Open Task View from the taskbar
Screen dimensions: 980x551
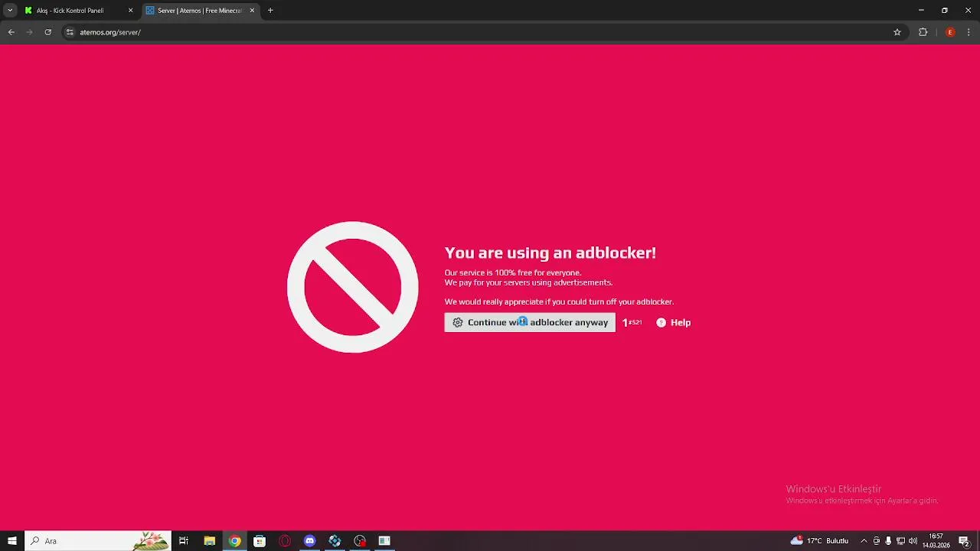pyautogui.click(x=184, y=541)
